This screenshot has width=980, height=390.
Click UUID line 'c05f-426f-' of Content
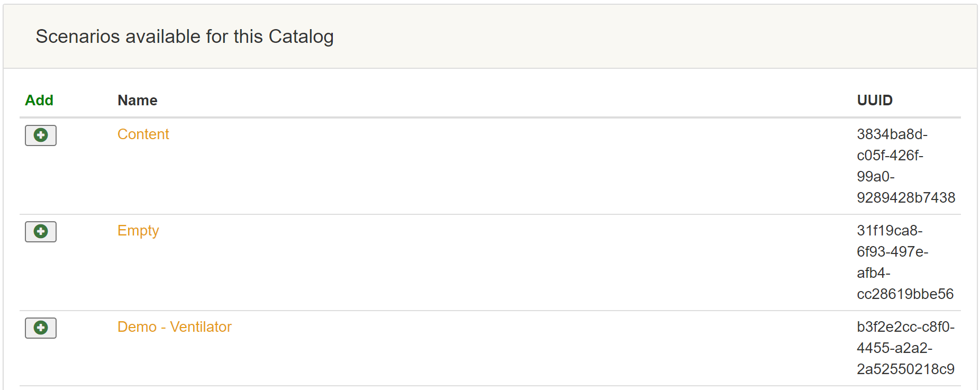(890, 156)
